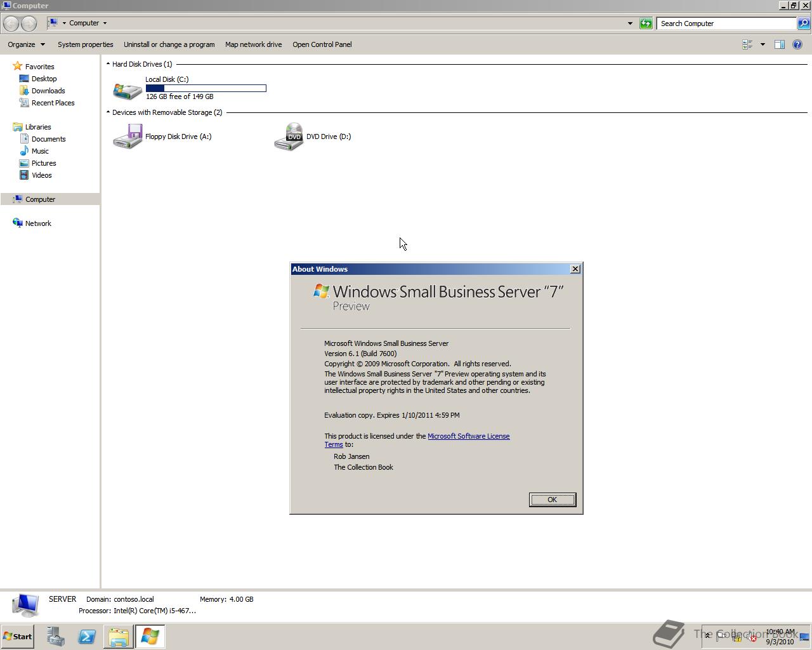
Task: Click the search magnifier icon
Action: tap(803, 23)
